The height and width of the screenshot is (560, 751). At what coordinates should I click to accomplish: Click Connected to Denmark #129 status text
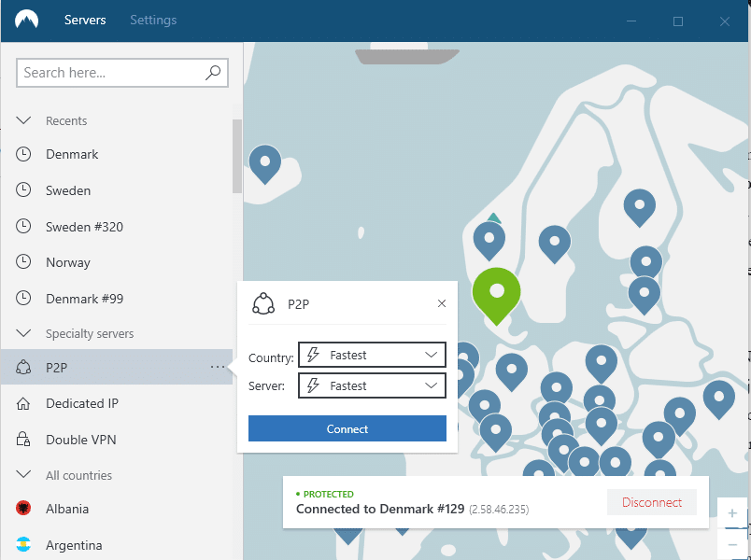click(380, 509)
